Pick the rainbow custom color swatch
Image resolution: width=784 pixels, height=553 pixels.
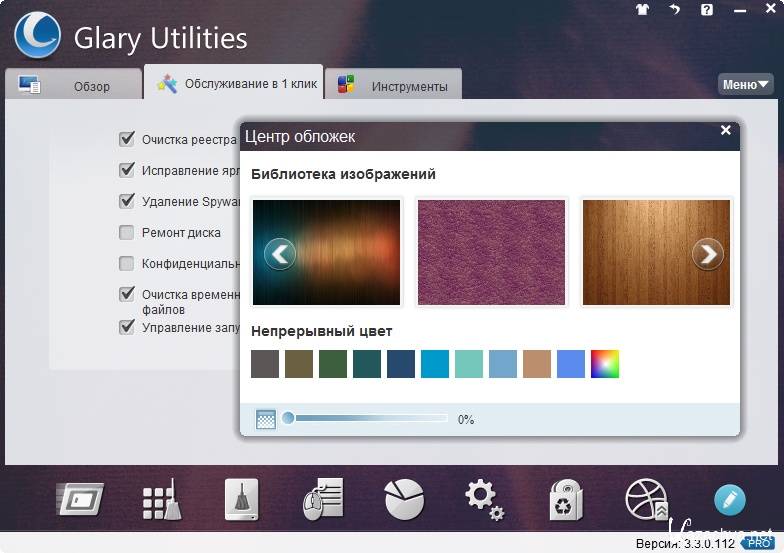(x=605, y=363)
